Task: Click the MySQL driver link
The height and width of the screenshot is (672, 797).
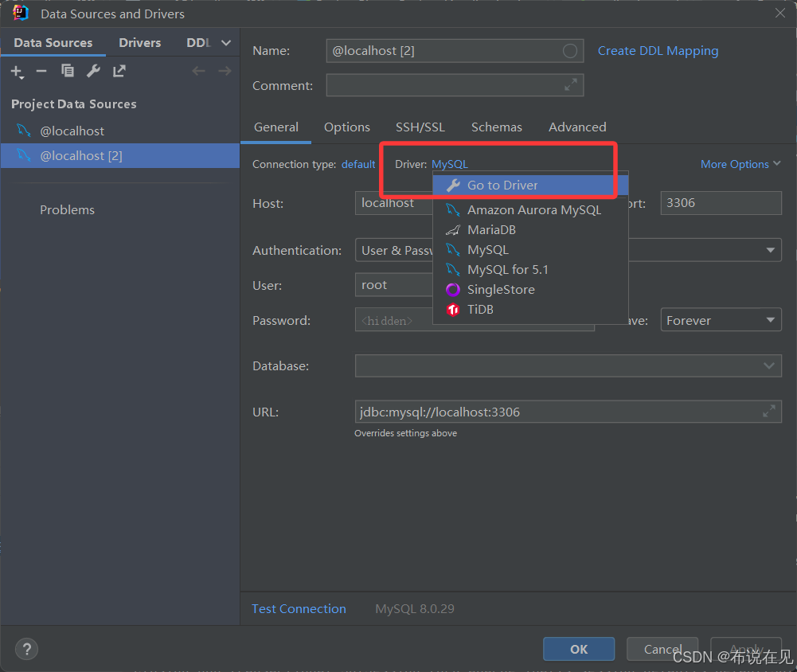Action: [450, 164]
